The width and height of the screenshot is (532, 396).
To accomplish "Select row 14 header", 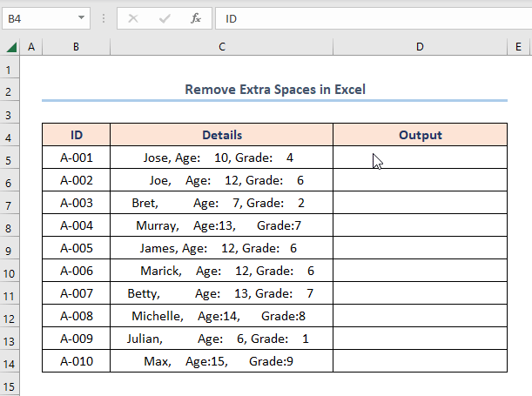I will [10, 361].
